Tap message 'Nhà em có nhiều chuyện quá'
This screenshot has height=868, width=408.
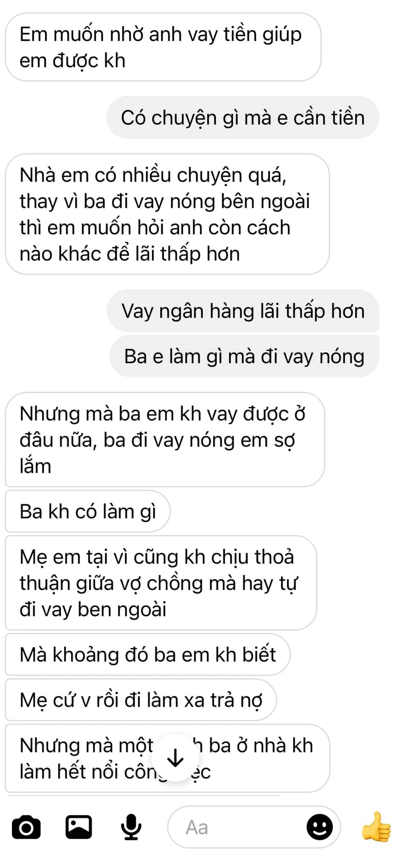click(168, 214)
